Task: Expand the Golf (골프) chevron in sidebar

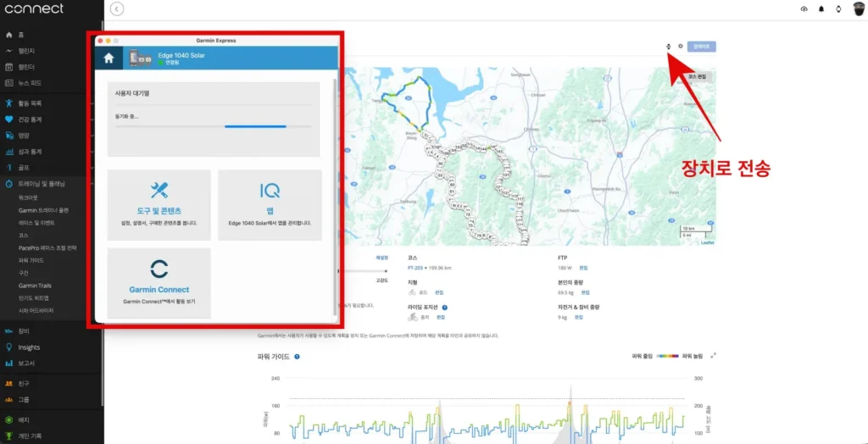Action: tap(92, 168)
